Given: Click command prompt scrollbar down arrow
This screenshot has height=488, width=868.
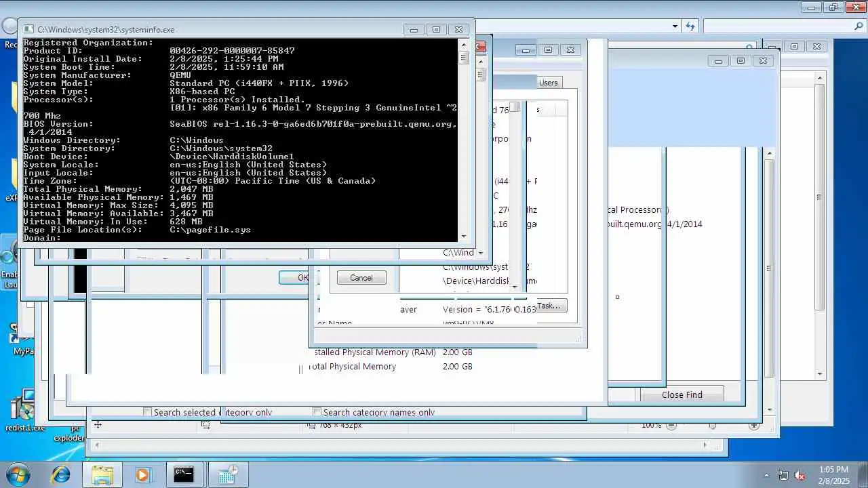Looking at the screenshot, I should (x=464, y=237).
